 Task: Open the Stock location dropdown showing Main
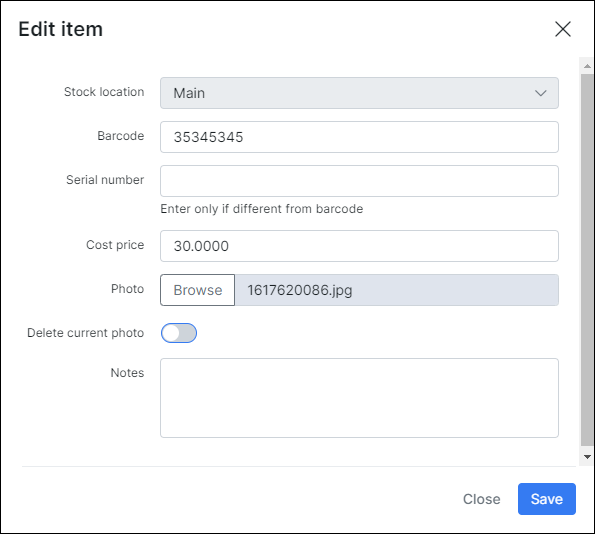[359, 93]
